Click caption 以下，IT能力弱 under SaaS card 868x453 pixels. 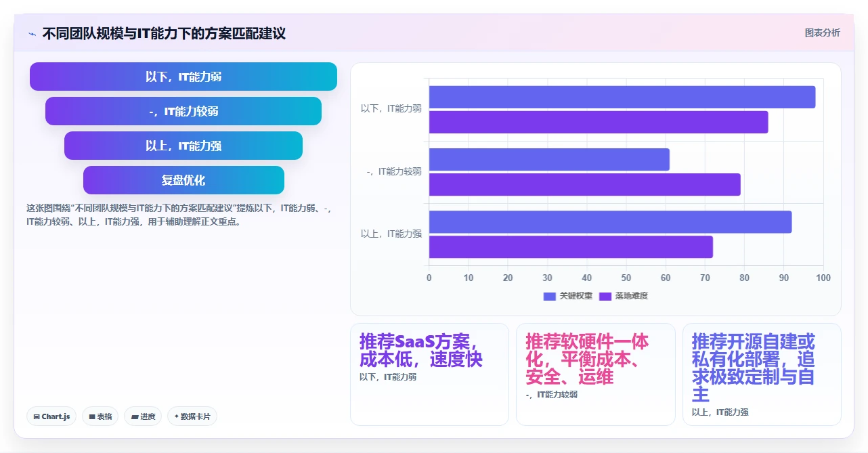pos(388,376)
